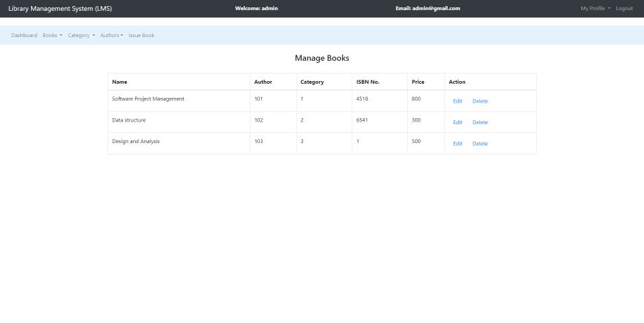Delete the Software Project Management book

[480, 101]
